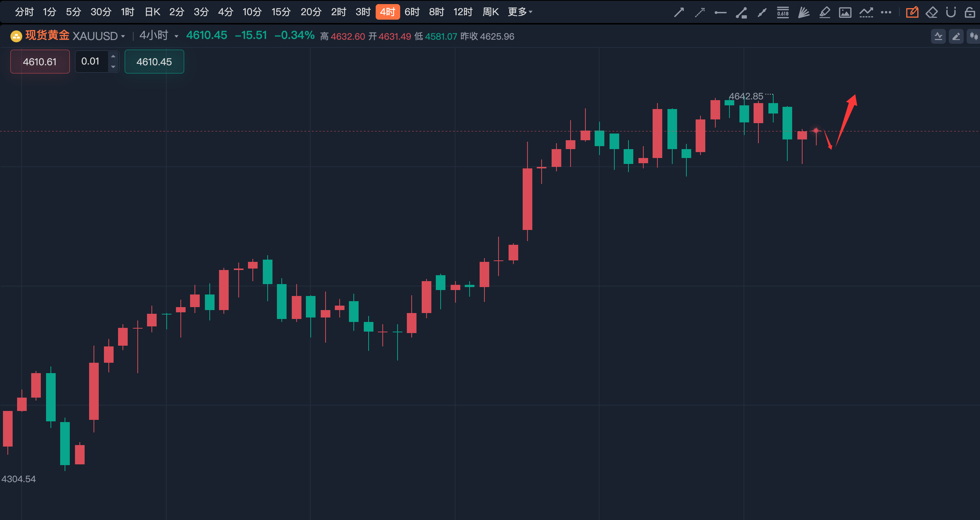Screen dimensions: 980x520
Task: Click the image insert icon
Action: point(845,13)
